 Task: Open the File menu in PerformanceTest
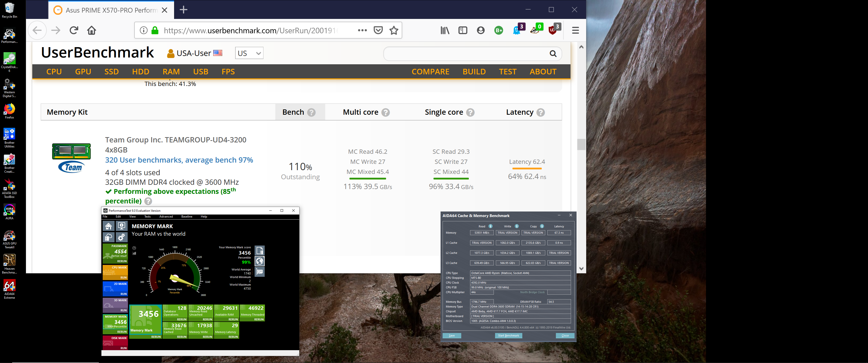(105, 217)
